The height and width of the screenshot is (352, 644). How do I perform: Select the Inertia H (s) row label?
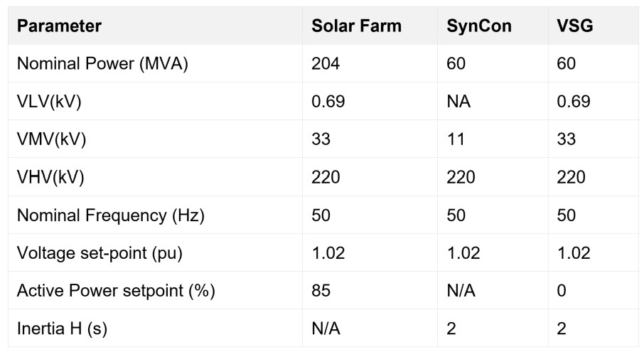[x=62, y=328]
